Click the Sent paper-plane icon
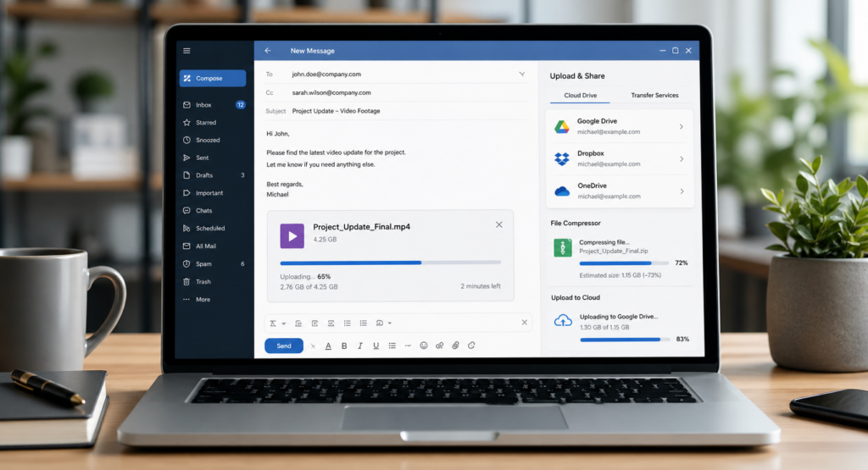 click(x=186, y=158)
